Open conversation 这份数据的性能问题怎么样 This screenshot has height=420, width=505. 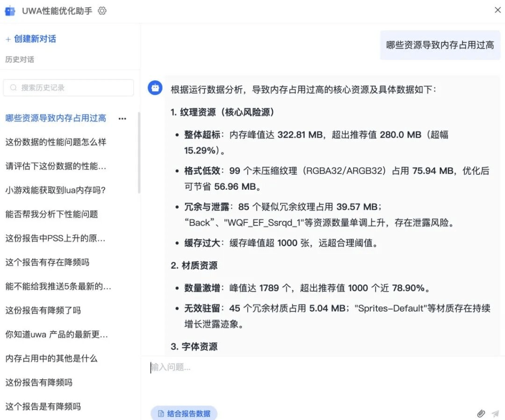click(x=56, y=142)
